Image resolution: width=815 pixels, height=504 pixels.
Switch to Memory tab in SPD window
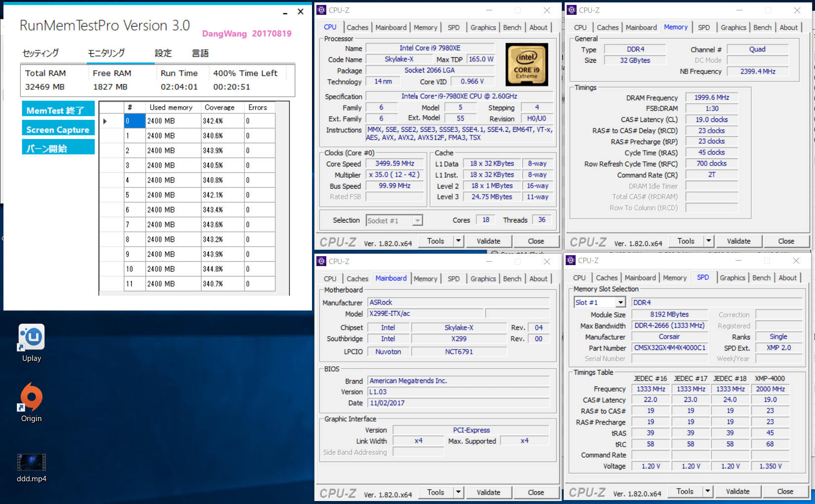point(674,278)
